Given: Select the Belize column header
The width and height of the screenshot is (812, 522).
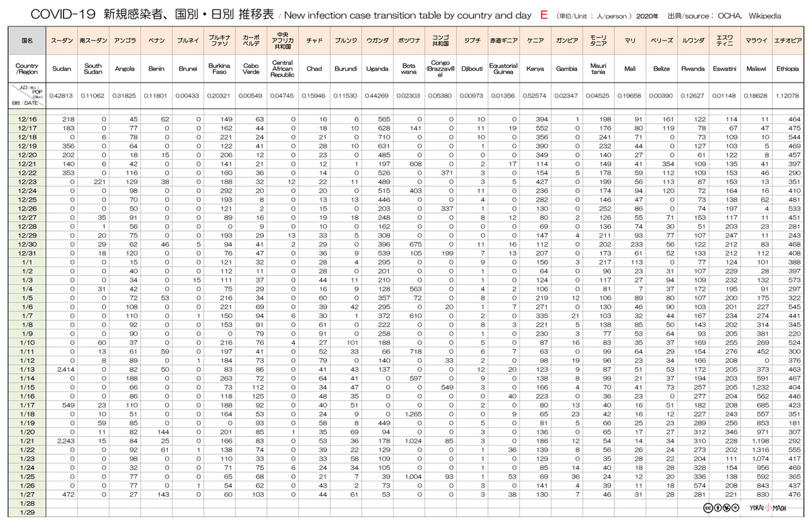Looking at the screenshot, I should point(661,69).
